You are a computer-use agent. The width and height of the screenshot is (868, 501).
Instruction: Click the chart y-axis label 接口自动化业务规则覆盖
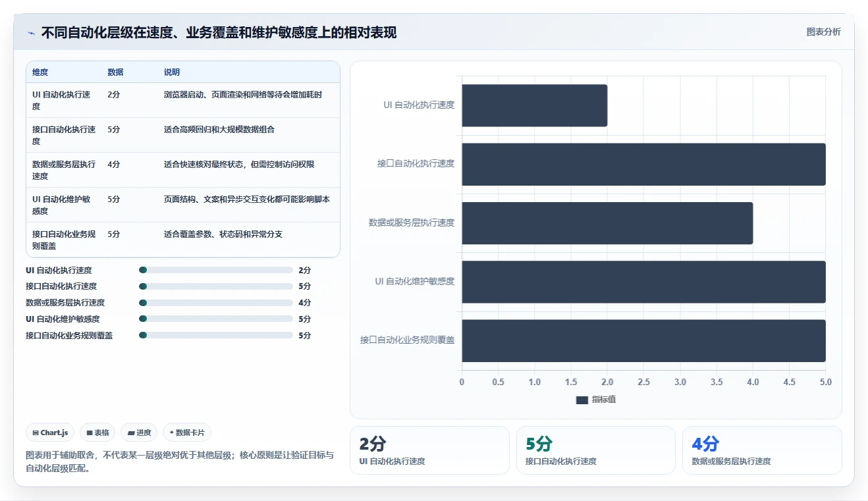pos(407,340)
